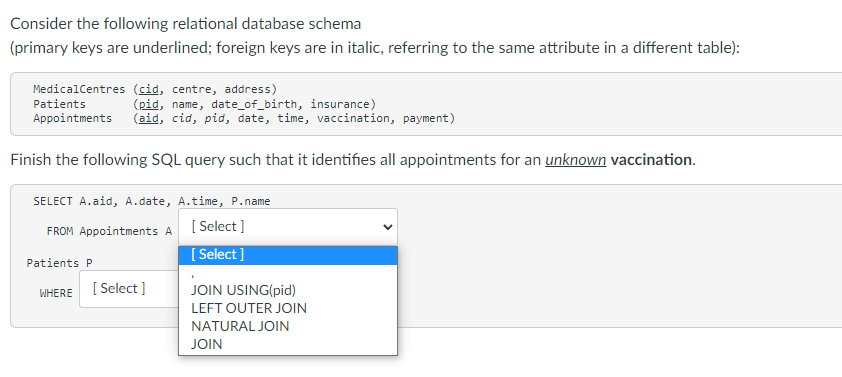
Task: Click the chevron arrow of the FROM dropdown
Action: click(x=387, y=227)
